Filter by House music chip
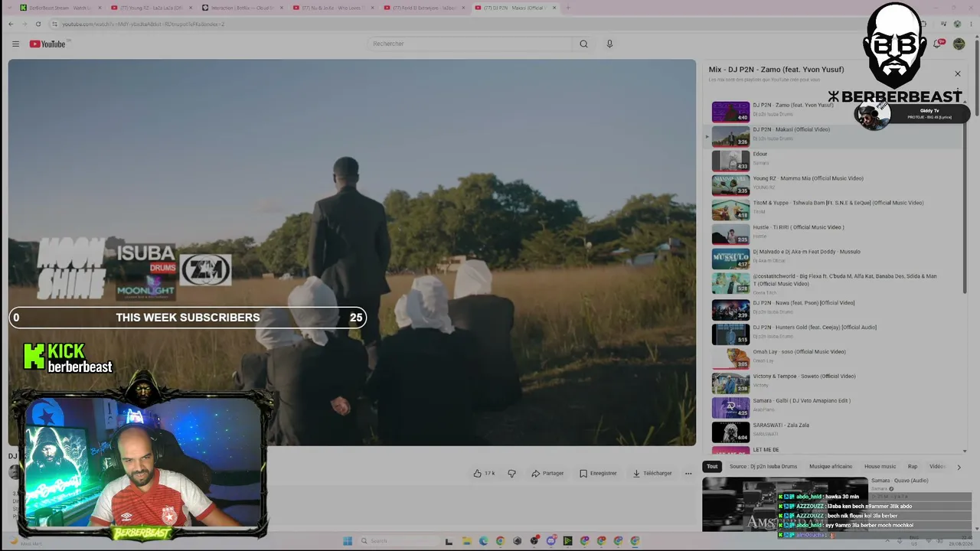Viewport: 980px width, 551px height. 880,466
